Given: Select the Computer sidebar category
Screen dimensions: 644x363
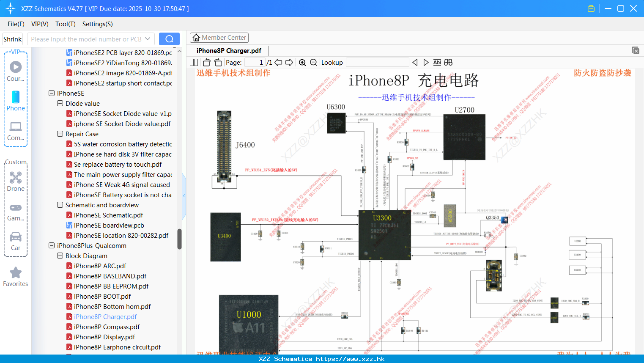Looking at the screenshot, I should pyautogui.click(x=16, y=131).
